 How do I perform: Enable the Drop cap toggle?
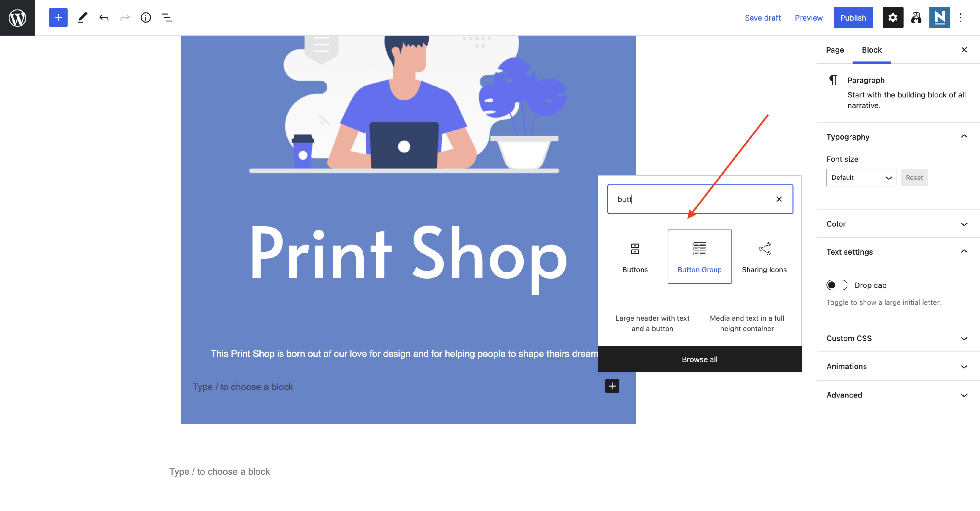837,285
